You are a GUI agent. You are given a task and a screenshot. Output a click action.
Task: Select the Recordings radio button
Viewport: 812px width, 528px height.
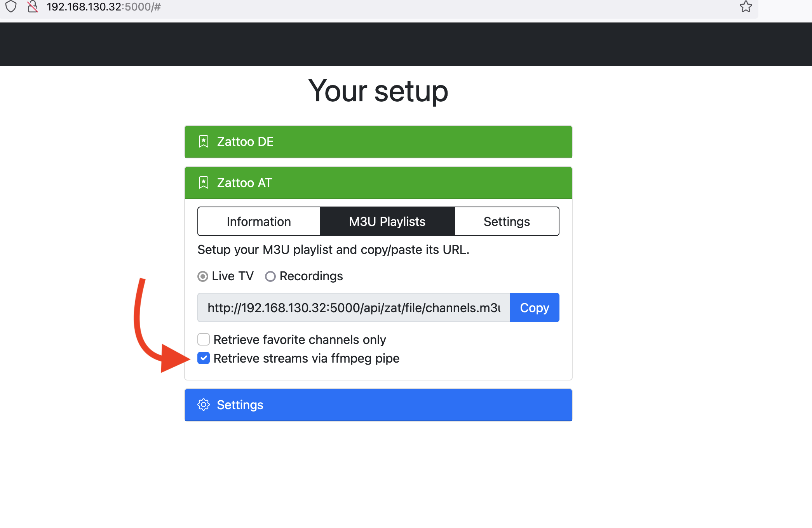click(270, 276)
